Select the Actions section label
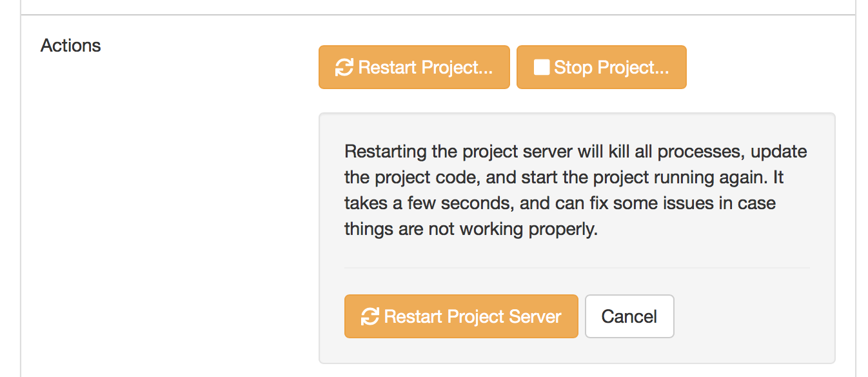Screen dimensions: 868x377 point(71,46)
